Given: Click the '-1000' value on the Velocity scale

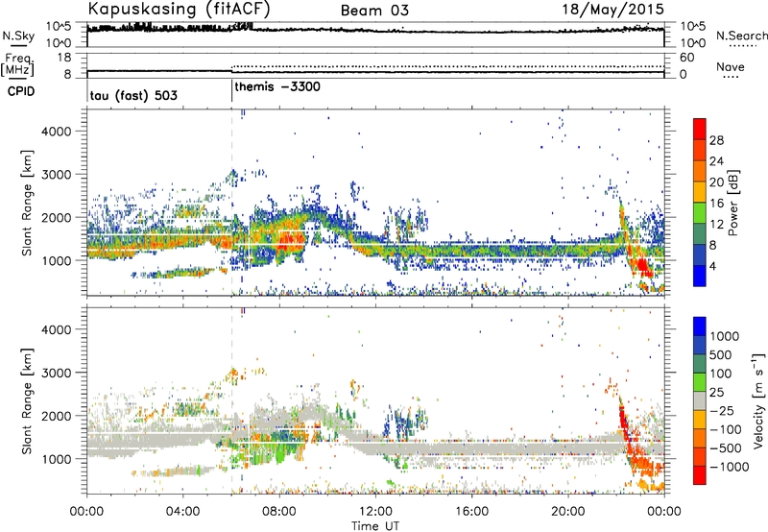Looking at the screenshot, I should pyautogui.click(x=730, y=467).
